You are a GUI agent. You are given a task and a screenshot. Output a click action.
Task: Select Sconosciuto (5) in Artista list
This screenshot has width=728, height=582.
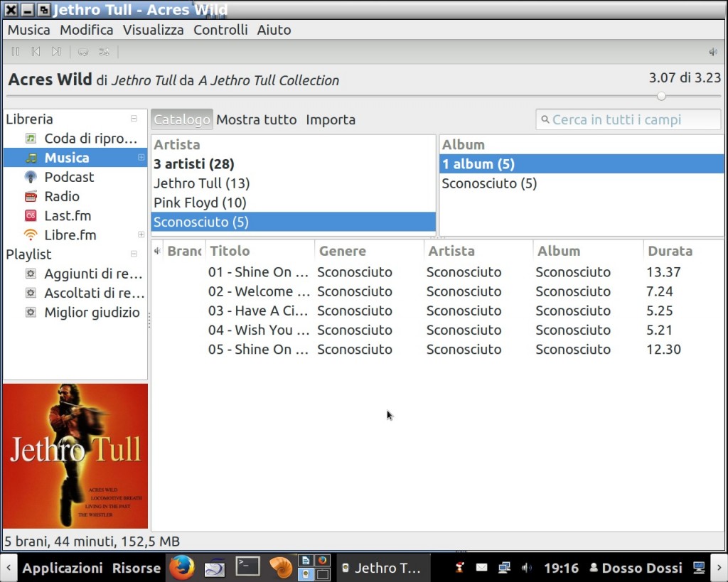click(294, 222)
